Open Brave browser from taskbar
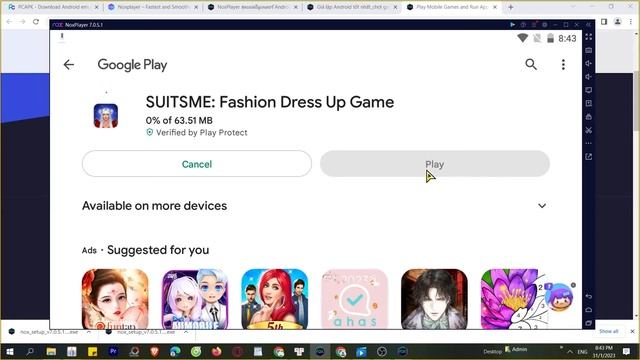 [154, 351]
